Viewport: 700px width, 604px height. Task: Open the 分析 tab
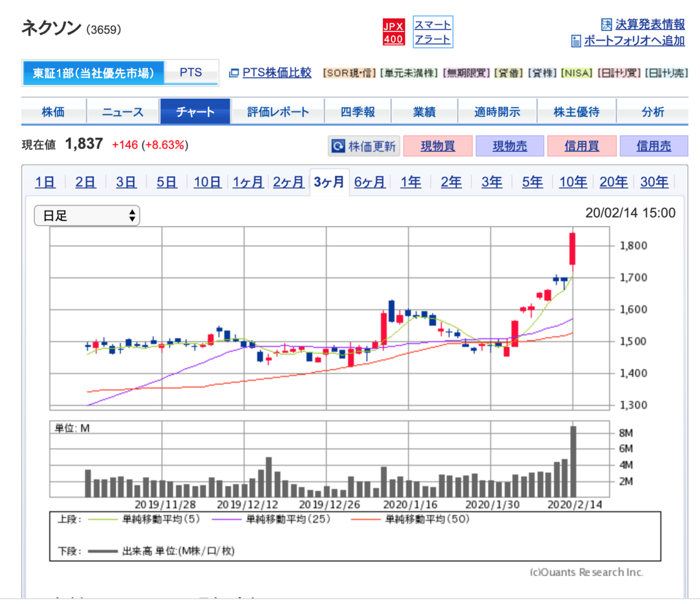[653, 112]
